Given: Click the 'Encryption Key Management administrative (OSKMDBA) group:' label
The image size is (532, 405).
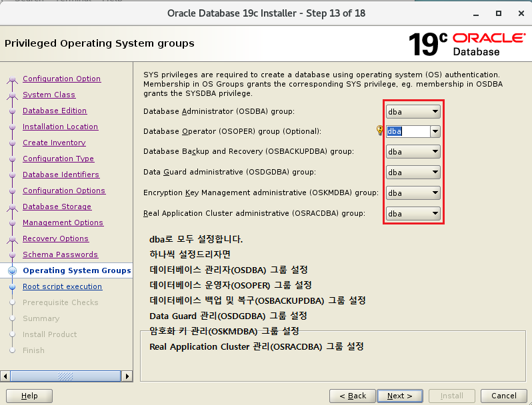Looking at the screenshot, I should coord(261,193).
